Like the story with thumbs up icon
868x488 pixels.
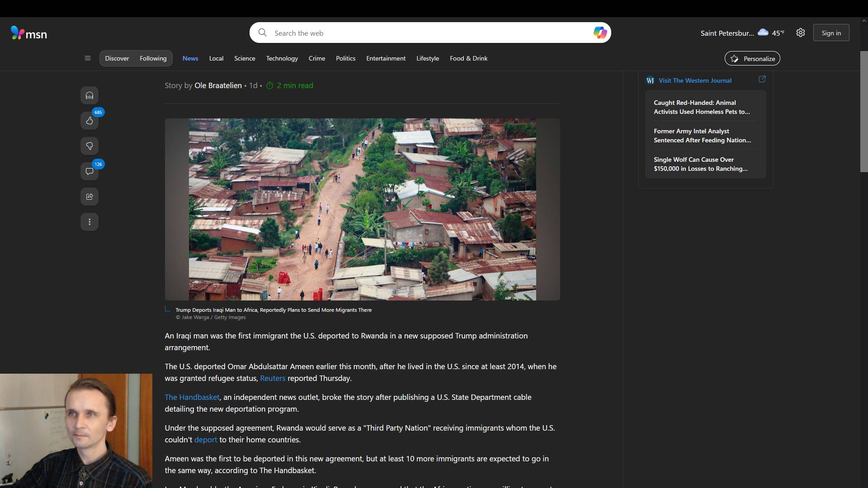(90, 121)
